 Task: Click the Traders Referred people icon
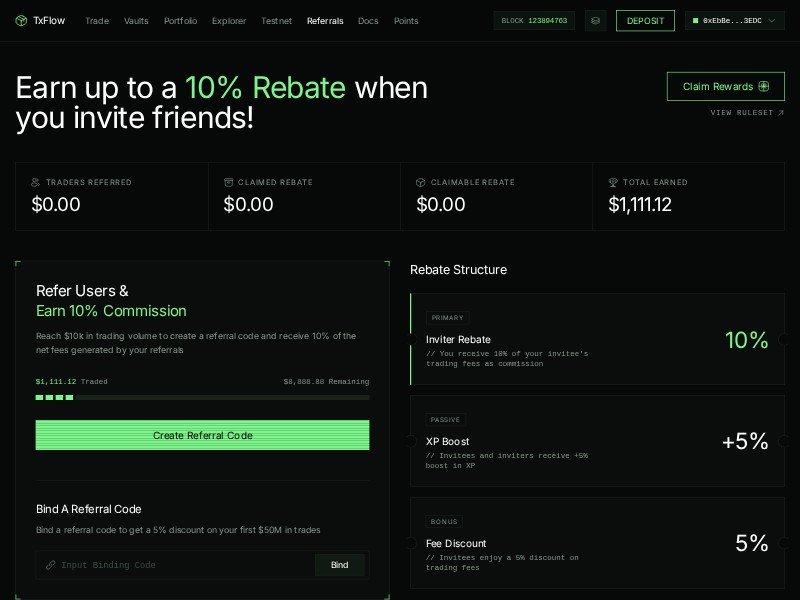point(36,183)
